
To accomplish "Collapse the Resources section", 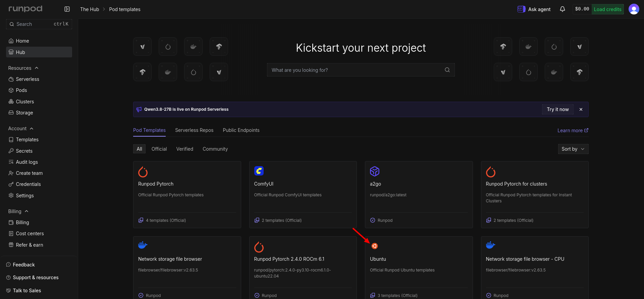I will tap(23, 68).
